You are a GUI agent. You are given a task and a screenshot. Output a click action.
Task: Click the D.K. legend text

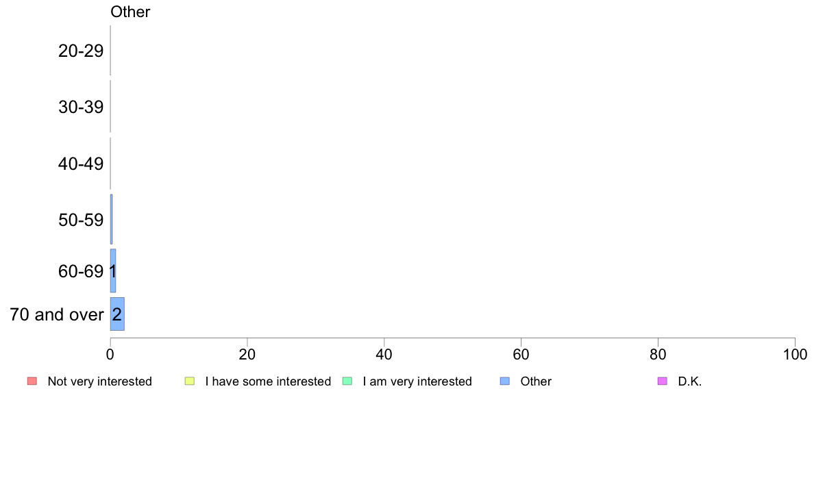[690, 381]
